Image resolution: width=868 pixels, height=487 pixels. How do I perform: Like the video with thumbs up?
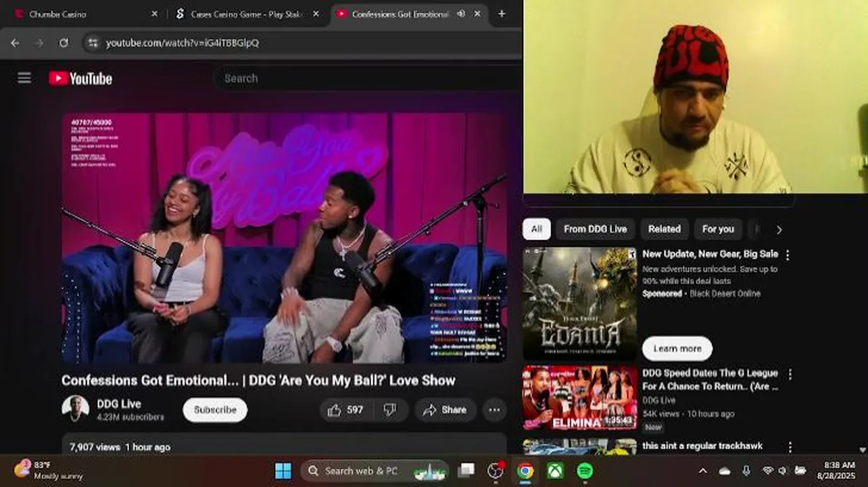tap(345, 410)
